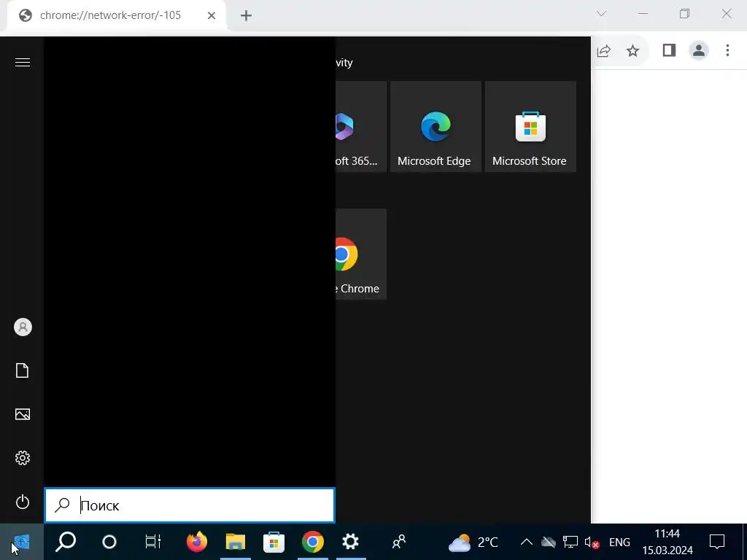Open Chrome profile avatar button

[x=699, y=50]
